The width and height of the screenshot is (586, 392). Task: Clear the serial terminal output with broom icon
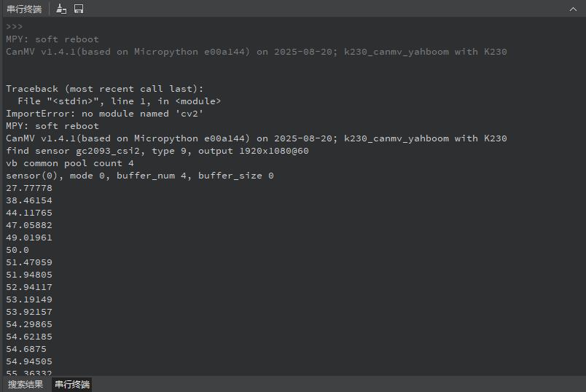tap(61, 9)
